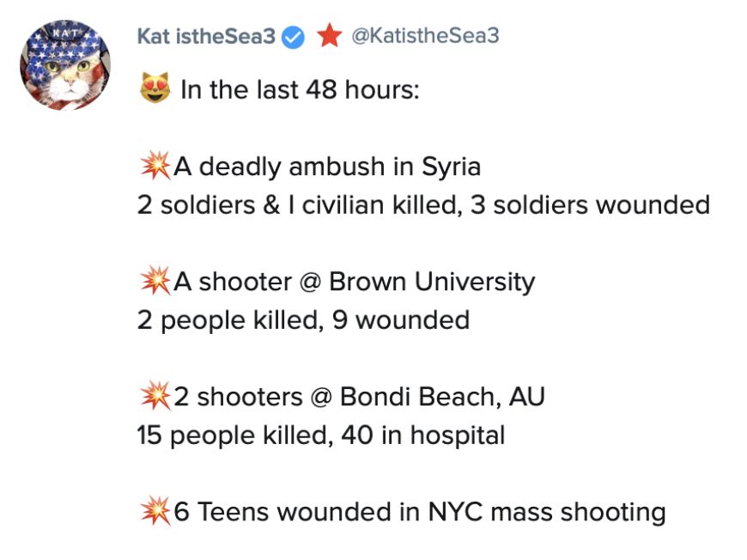Open the cat profile avatar picture

(x=65, y=66)
